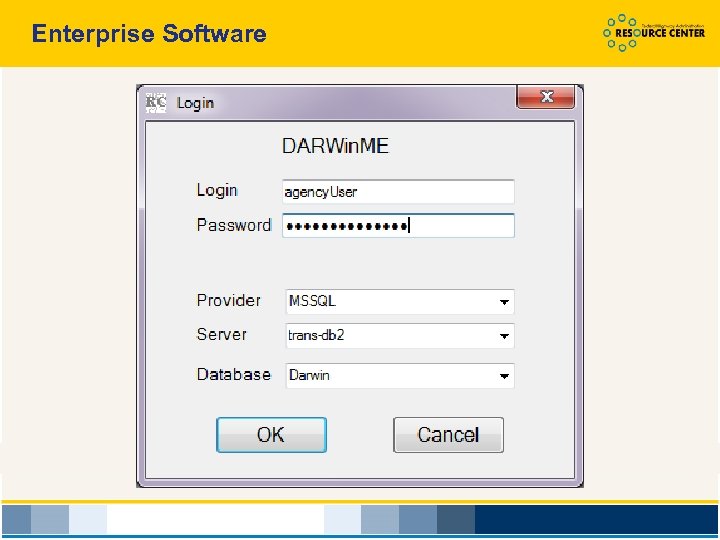
Task: Open the Server dropdown showing trans-db2
Action: pyautogui.click(x=400, y=336)
